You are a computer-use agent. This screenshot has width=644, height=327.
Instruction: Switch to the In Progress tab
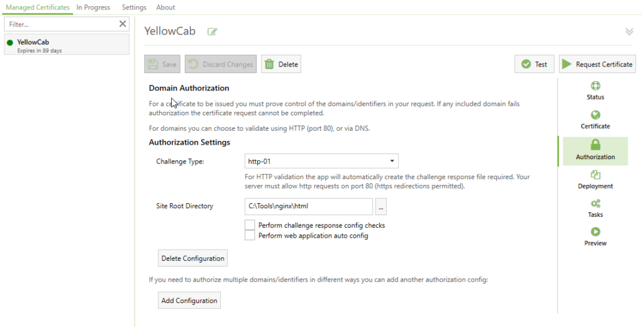click(x=93, y=8)
